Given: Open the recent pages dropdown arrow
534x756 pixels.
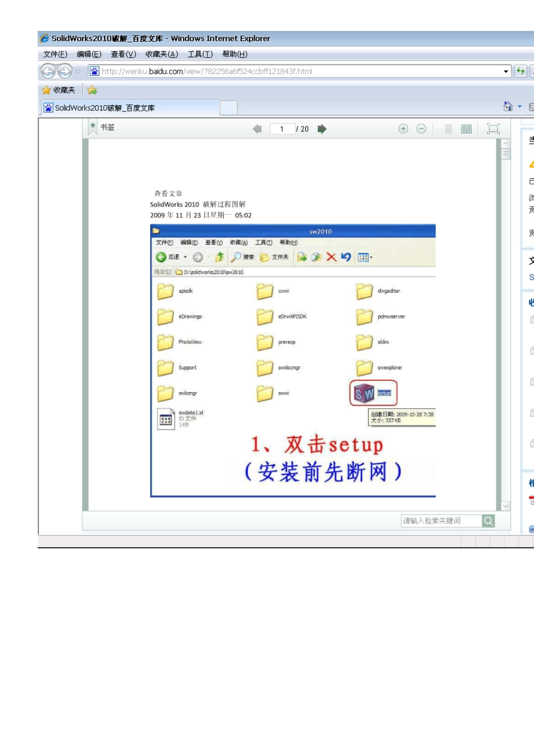Looking at the screenshot, I should tap(78, 71).
